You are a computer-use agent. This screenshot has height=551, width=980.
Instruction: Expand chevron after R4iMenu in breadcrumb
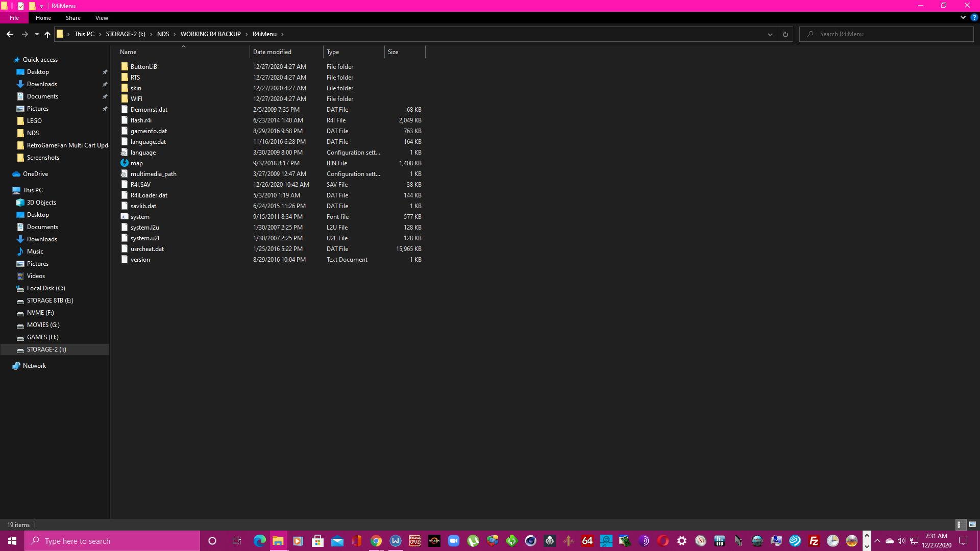point(282,34)
